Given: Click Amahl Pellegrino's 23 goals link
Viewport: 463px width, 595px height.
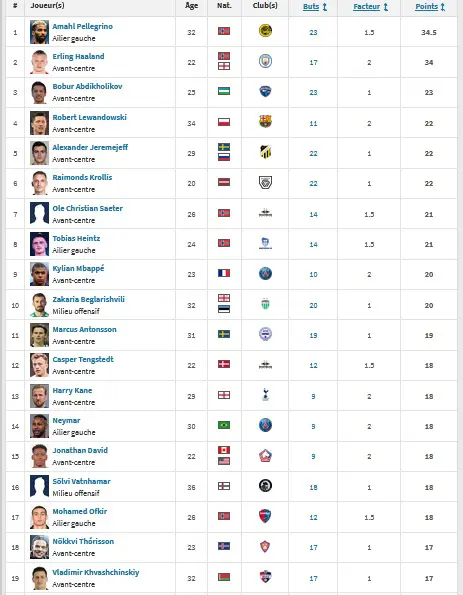Looking at the screenshot, I should [313, 33].
